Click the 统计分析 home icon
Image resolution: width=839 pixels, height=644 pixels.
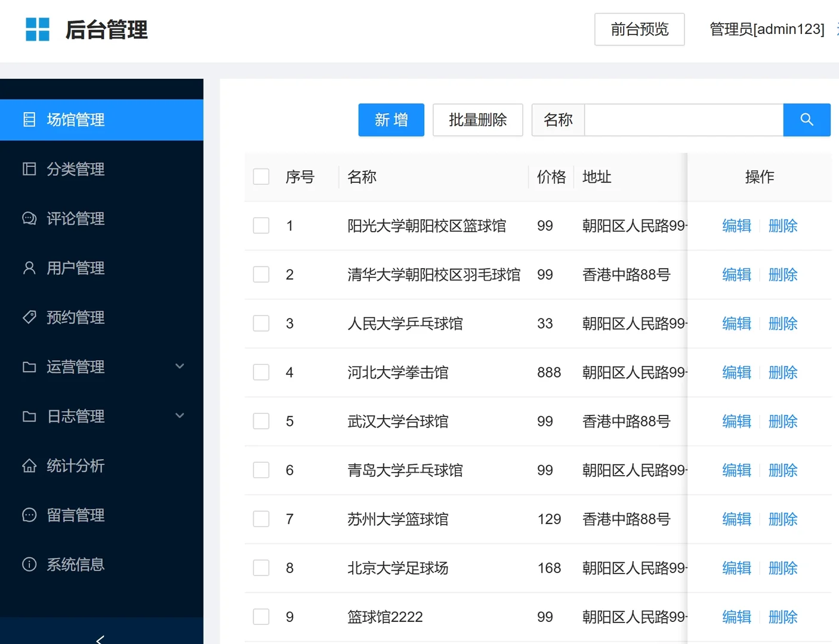pyautogui.click(x=29, y=466)
